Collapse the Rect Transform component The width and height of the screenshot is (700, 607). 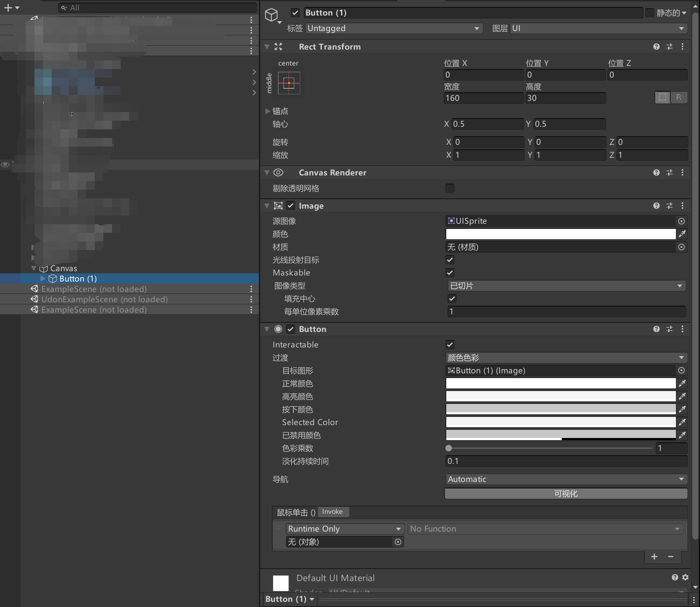click(x=267, y=47)
